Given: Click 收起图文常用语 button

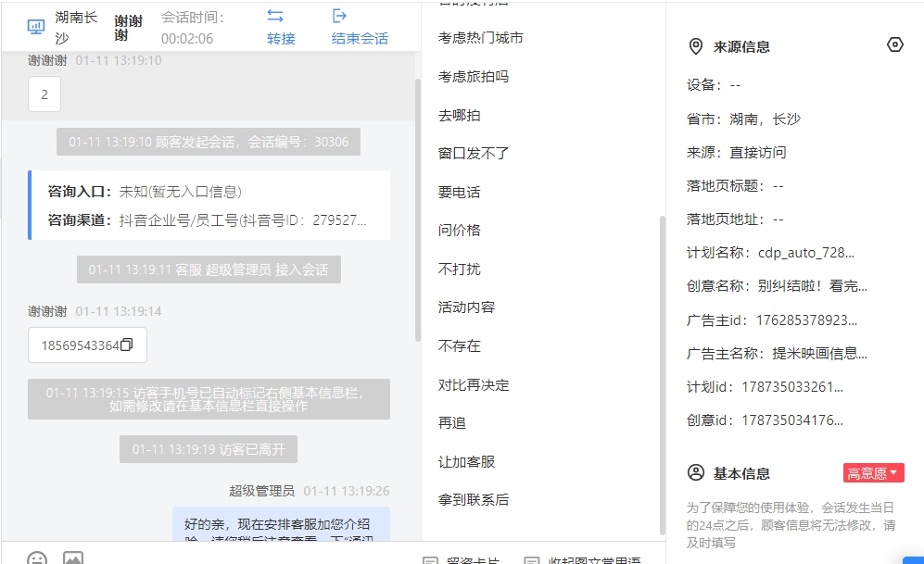Looking at the screenshot, I should click(582, 559).
